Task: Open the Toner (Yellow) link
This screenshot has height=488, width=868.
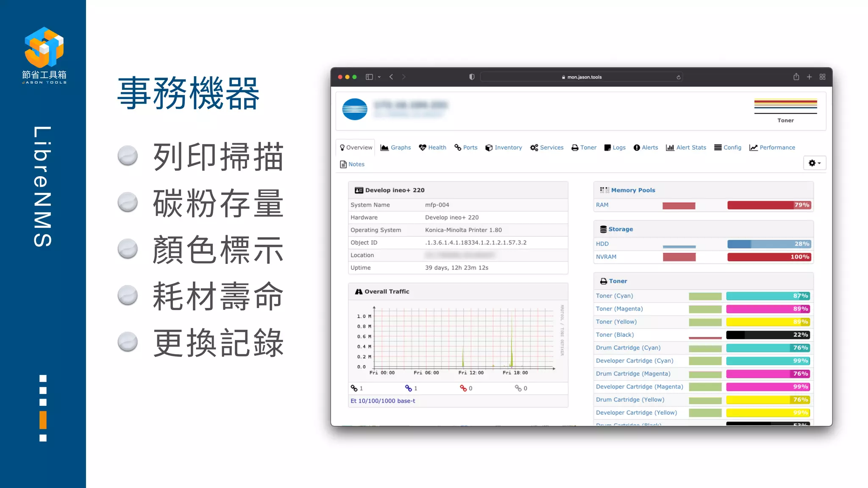Action: click(x=616, y=322)
